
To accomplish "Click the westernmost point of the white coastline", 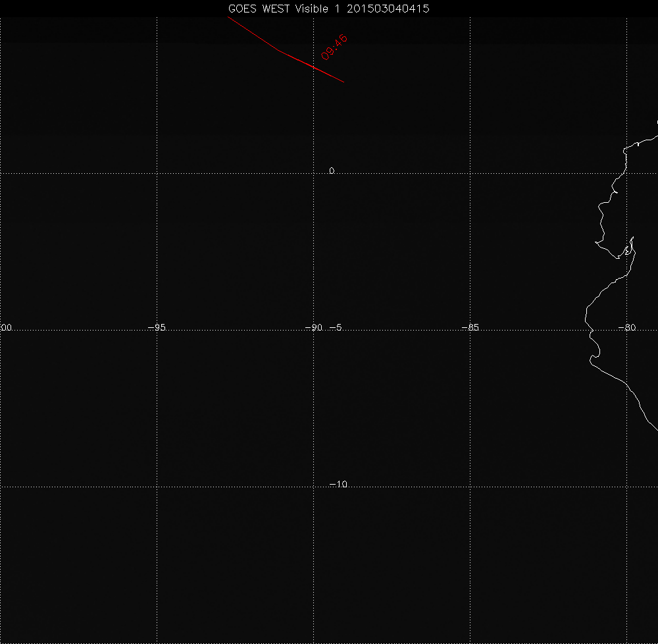I will pyautogui.click(x=586, y=321).
